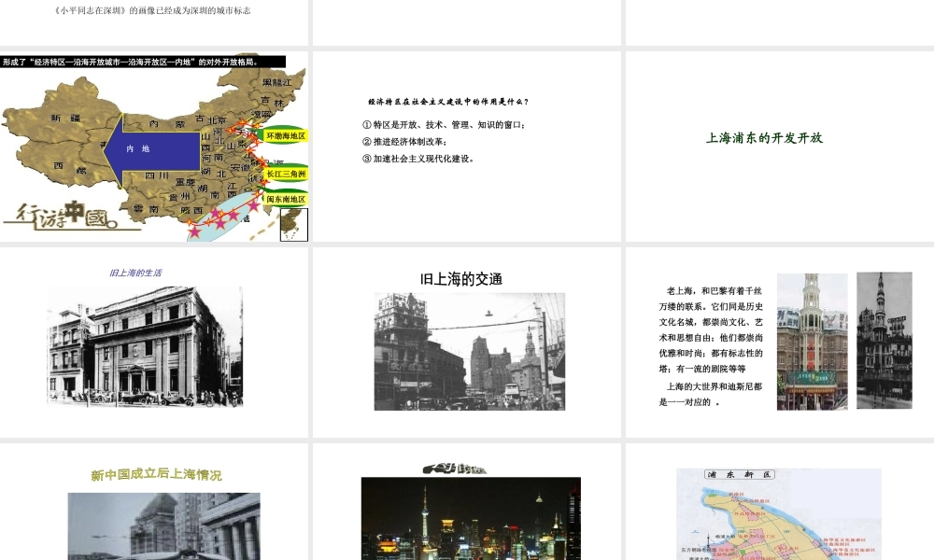Click the color photo of the Great World tower
The height and width of the screenshot is (560, 934).
click(x=812, y=341)
